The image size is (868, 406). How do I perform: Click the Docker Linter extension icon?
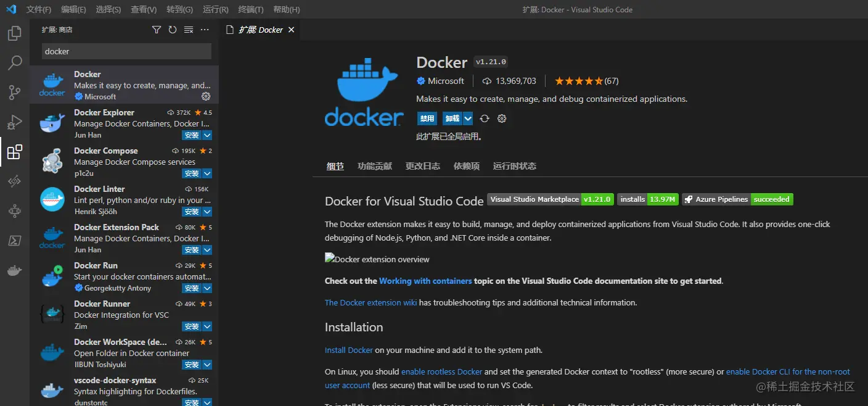tap(52, 199)
